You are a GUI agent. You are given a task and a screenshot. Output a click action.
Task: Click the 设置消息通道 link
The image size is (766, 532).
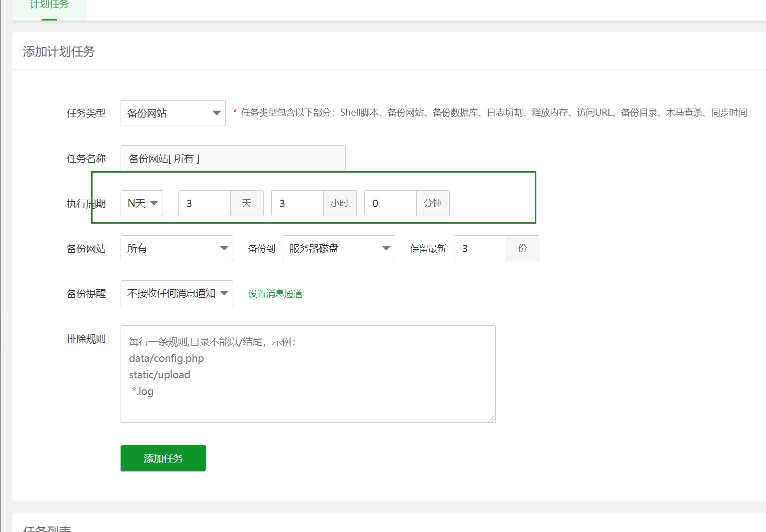pos(275,294)
